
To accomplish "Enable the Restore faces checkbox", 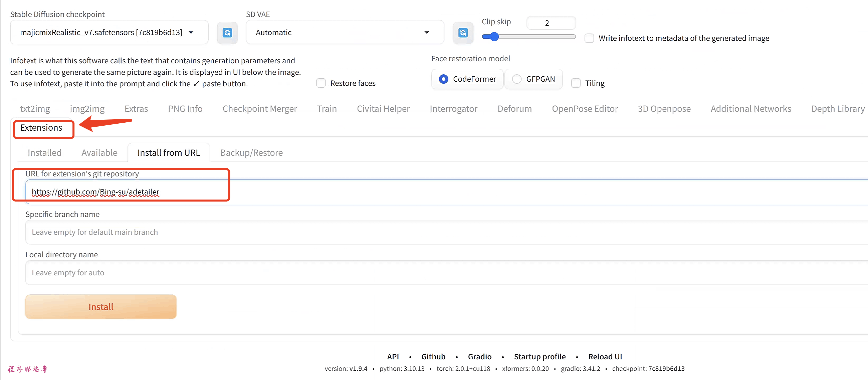I will pos(321,83).
